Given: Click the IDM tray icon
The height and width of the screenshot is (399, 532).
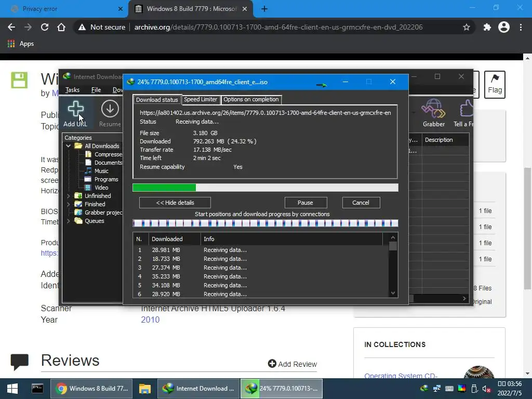Looking at the screenshot, I should click(424, 389).
